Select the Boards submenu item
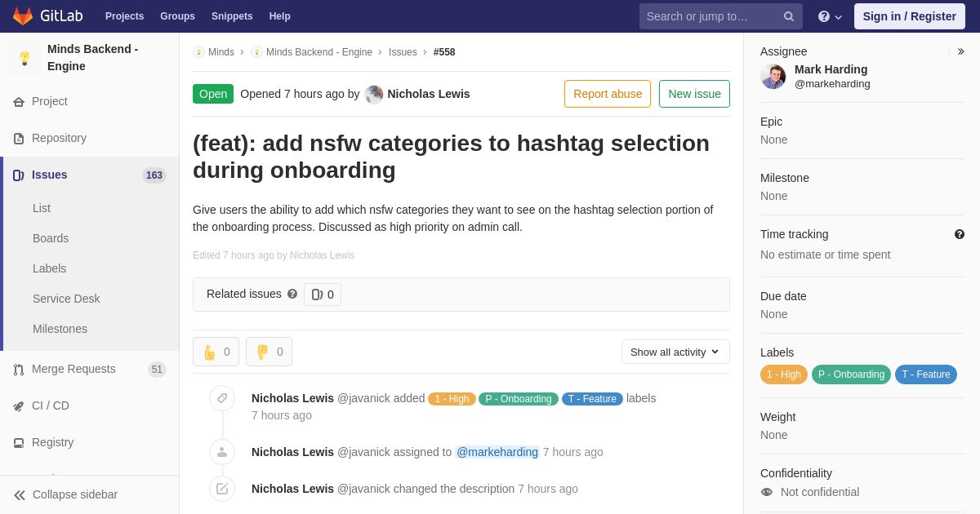 (51, 238)
